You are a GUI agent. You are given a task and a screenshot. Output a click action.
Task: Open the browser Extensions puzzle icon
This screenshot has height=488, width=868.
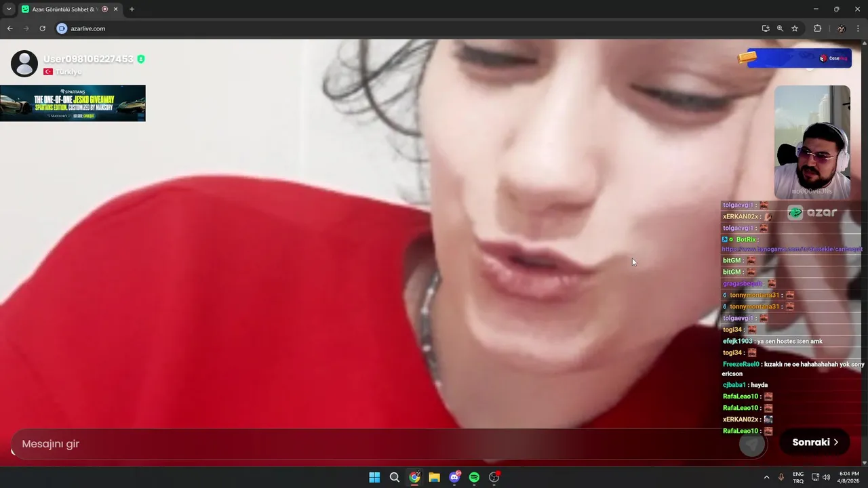[817, 28]
